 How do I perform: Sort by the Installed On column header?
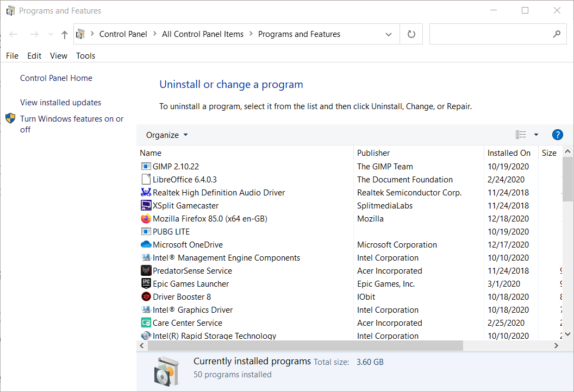[x=510, y=153]
